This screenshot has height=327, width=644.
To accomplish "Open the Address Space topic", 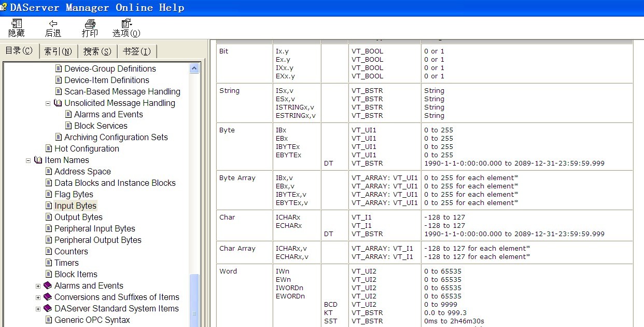I will (x=82, y=171).
